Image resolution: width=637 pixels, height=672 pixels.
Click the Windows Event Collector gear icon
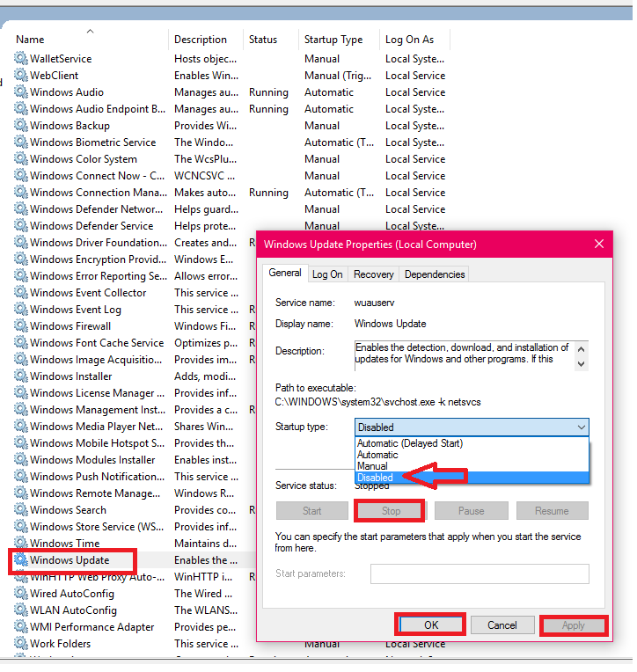tap(20, 292)
